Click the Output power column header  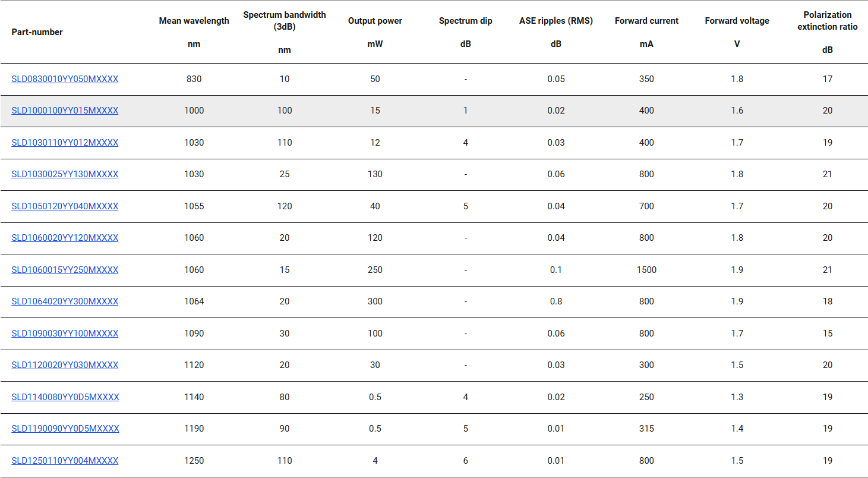click(375, 21)
